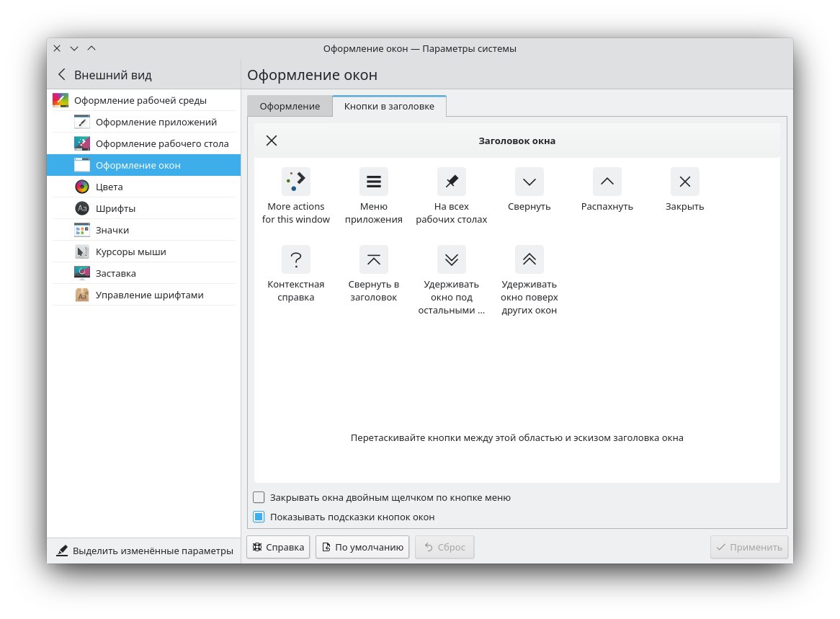Click the "Сброс" reset button

coord(444,547)
